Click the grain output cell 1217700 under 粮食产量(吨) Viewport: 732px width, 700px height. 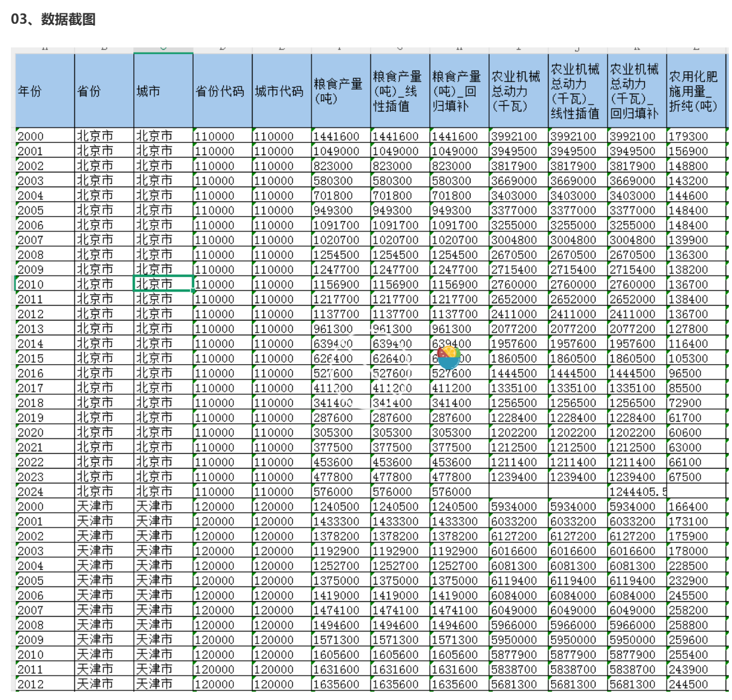pyautogui.click(x=341, y=299)
